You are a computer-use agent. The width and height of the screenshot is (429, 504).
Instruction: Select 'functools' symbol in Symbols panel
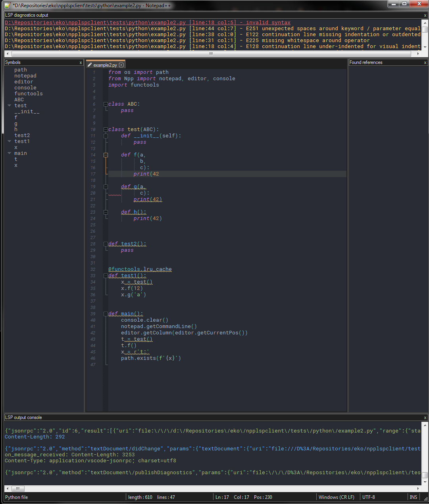coord(29,94)
